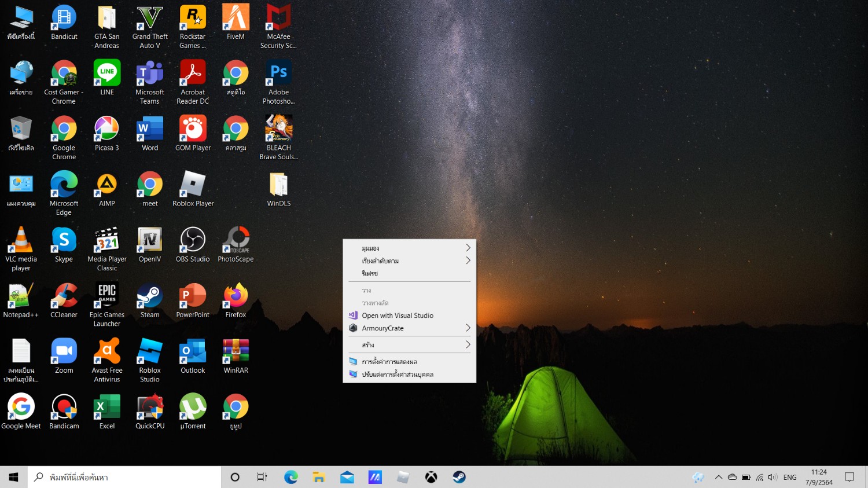
Task: Expand the ArmouryCrate submenu
Action: coord(410,328)
